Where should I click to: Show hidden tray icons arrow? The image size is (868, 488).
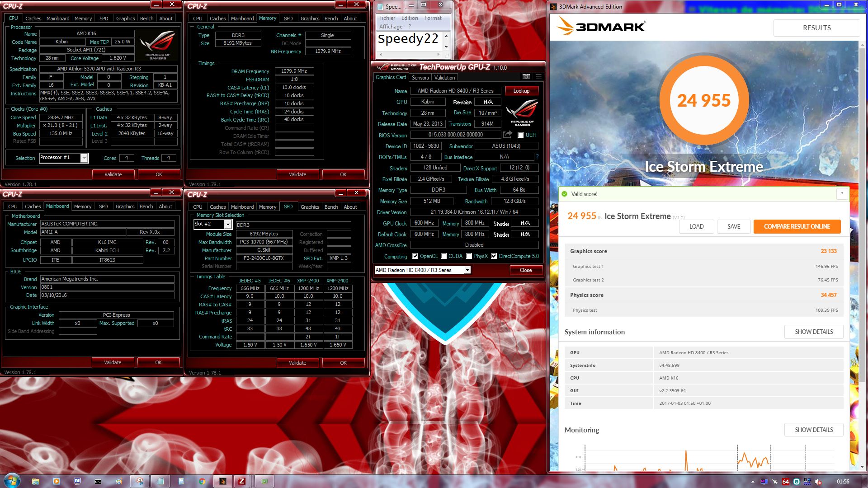coord(753,482)
